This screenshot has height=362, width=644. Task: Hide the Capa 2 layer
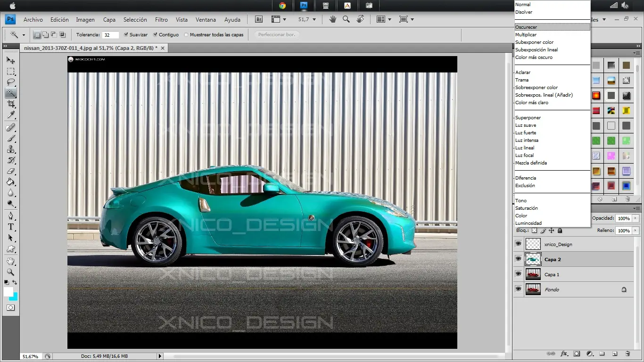coord(519,259)
